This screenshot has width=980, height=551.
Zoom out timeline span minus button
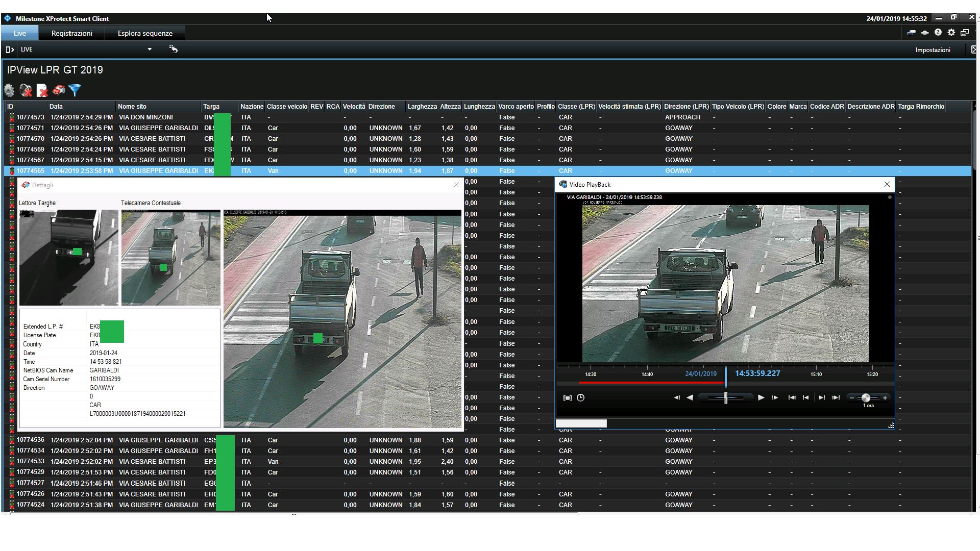tap(851, 397)
